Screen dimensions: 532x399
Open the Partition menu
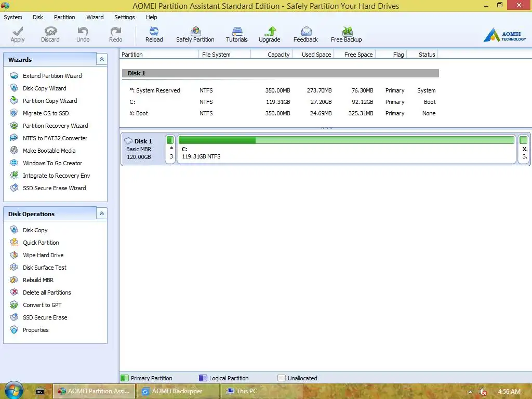64,17
